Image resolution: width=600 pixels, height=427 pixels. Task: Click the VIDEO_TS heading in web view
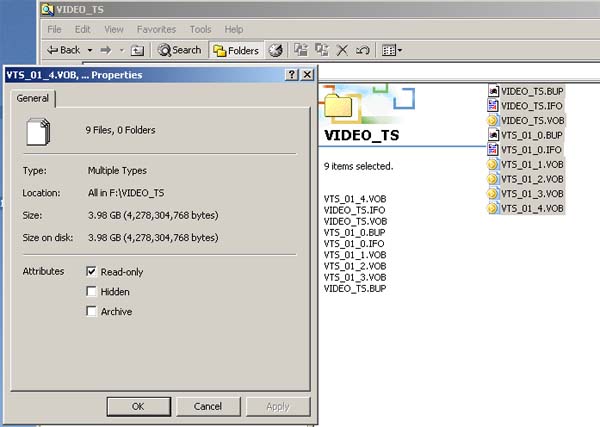pos(362,135)
